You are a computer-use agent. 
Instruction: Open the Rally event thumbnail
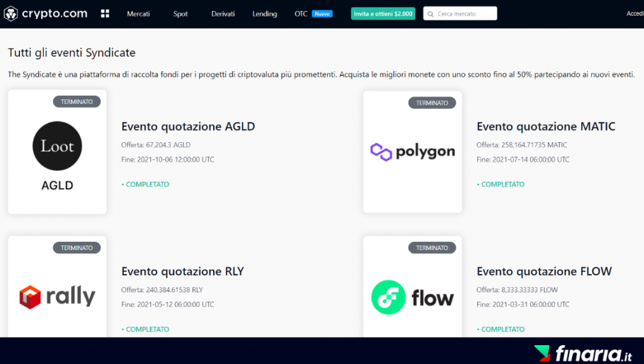[57, 287]
